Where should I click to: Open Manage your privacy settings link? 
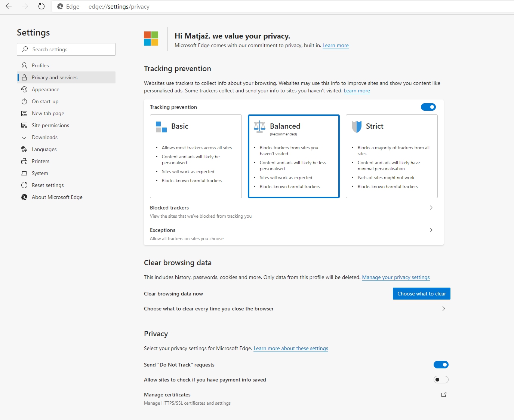(396, 278)
